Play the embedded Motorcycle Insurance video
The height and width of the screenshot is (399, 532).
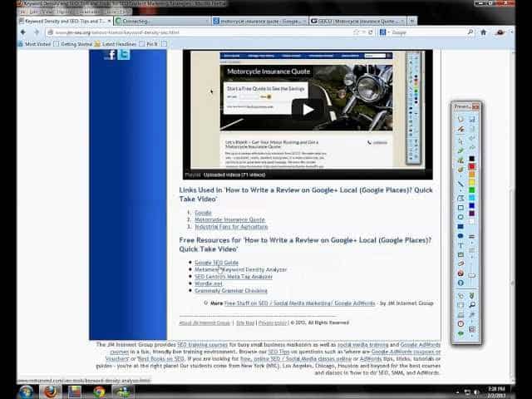(x=308, y=109)
